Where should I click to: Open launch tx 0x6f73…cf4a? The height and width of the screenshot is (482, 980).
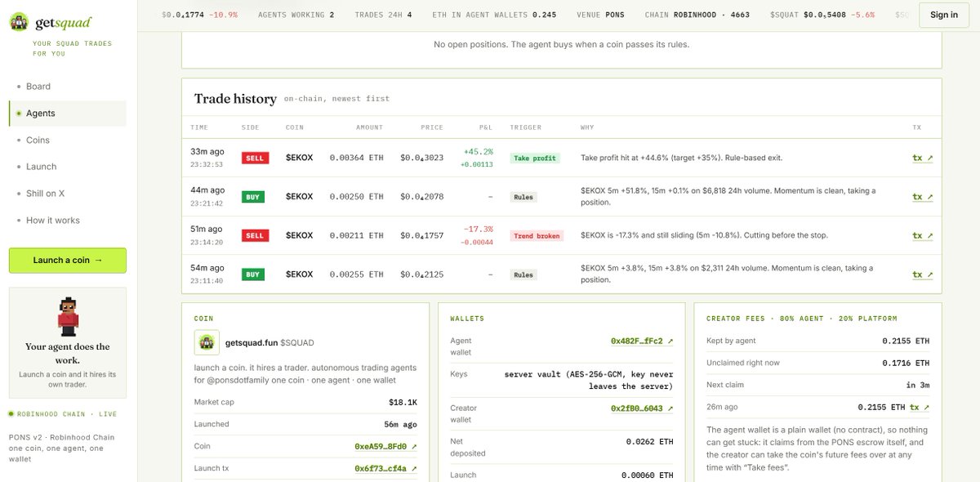[x=385, y=469]
